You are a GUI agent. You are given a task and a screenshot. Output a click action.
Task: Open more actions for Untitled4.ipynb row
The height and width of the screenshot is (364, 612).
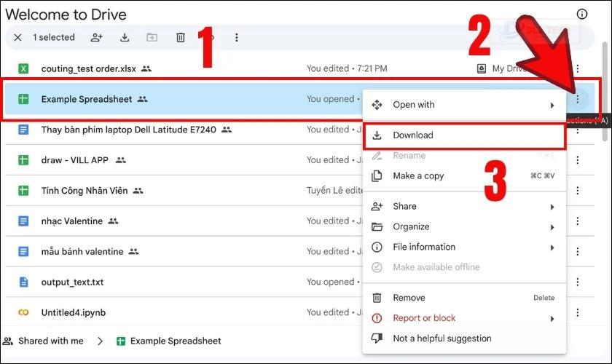(x=577, y=312)
